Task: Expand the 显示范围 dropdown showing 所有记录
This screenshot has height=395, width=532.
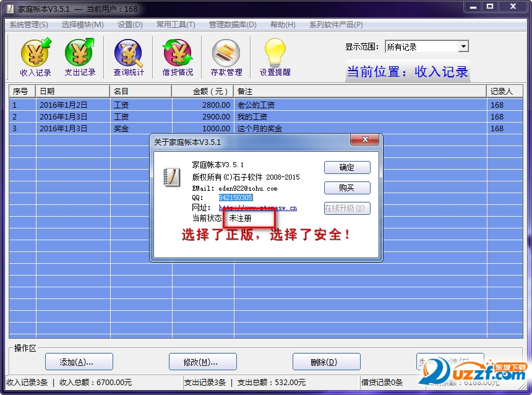Action: (463, 46)
